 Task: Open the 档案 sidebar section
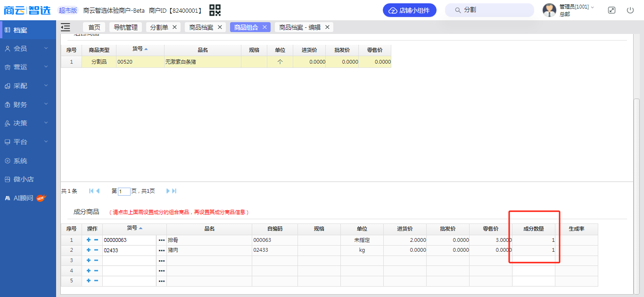click(x=28, y=30)
